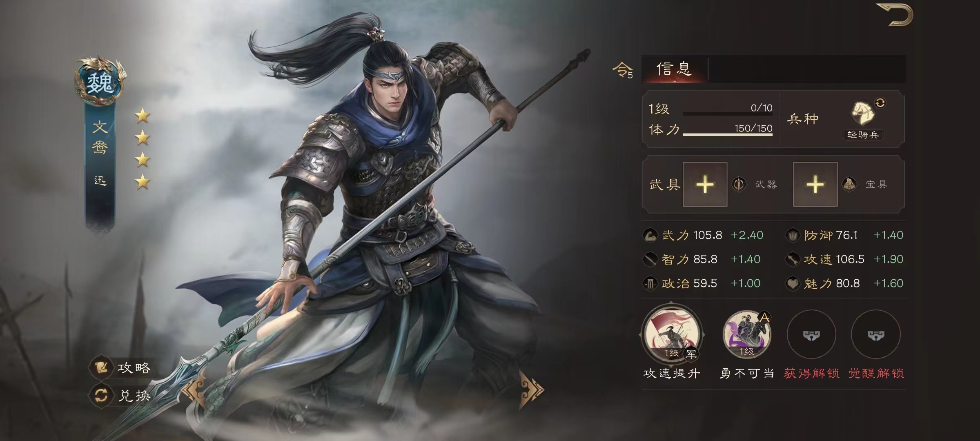The height and width of the screenshot is (441, 980).
Task: Go to next hero with right arrow
Action: pyautogui.click(x=532, y=390)
